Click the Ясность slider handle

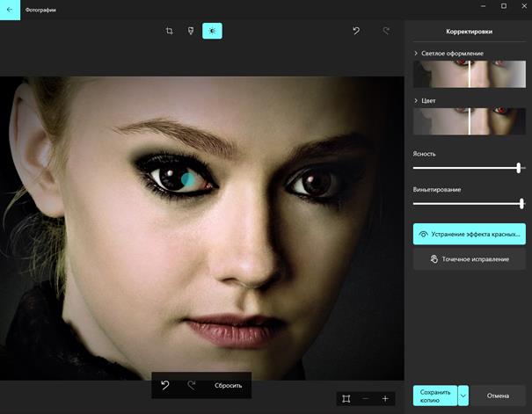point(519,168)
